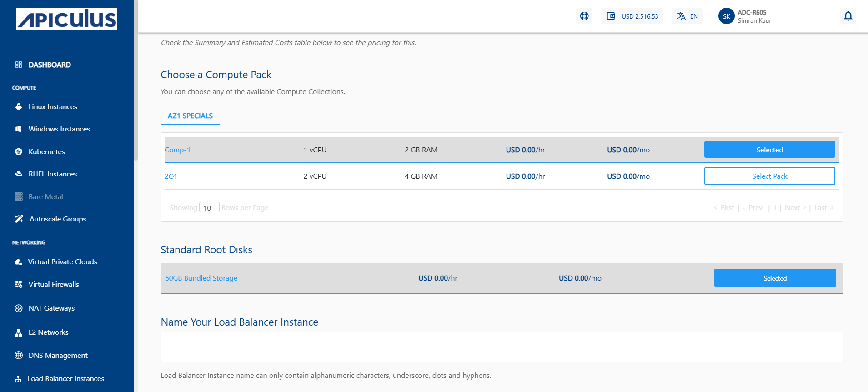Click the Kubernetes sidebar icon
868x392 pixels.
coord(19,151)
